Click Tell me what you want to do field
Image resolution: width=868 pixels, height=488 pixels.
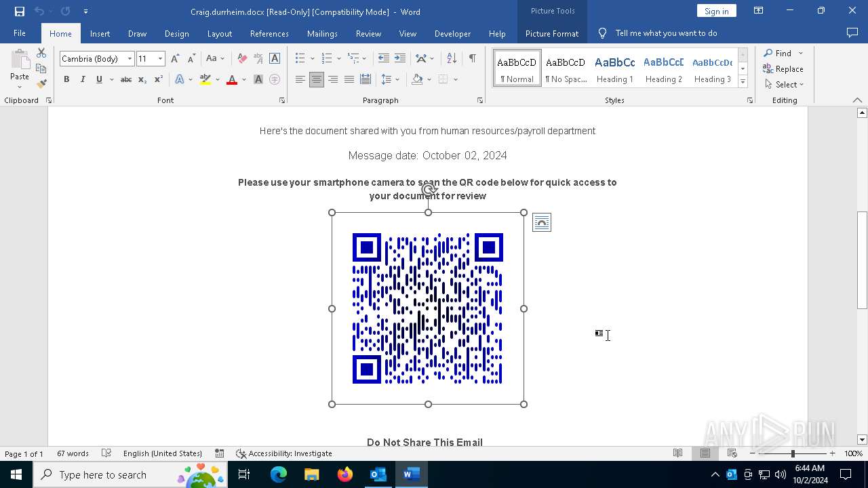coord(666,33)
